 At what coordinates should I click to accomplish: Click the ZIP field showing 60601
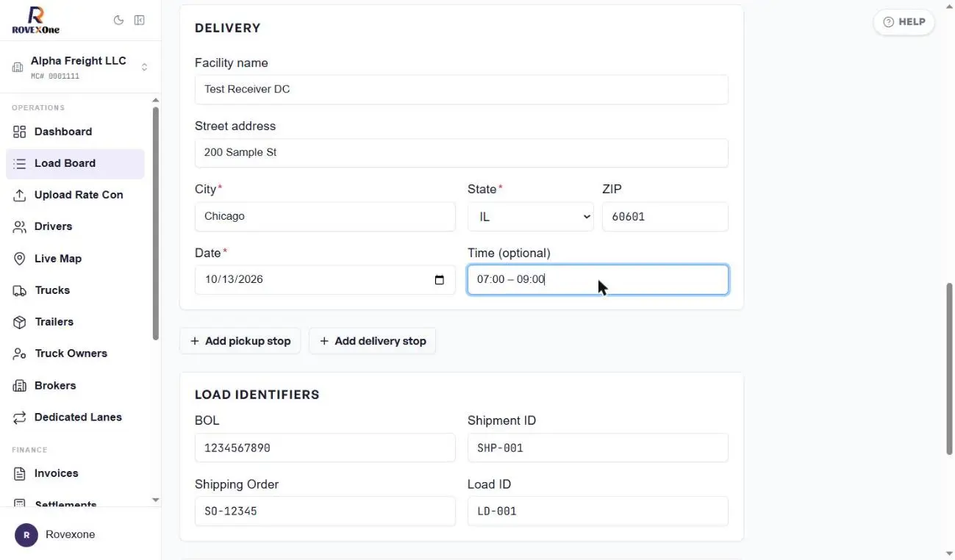[x=665, y=217]
